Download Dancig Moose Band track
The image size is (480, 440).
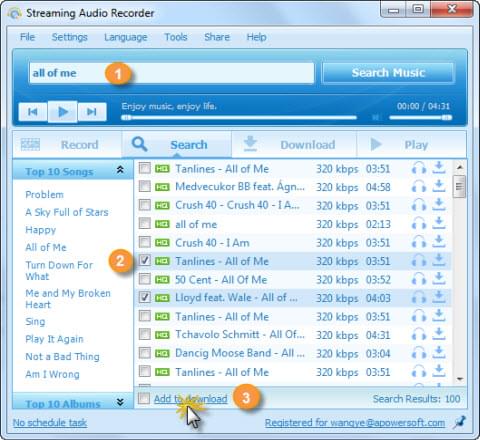439,353
